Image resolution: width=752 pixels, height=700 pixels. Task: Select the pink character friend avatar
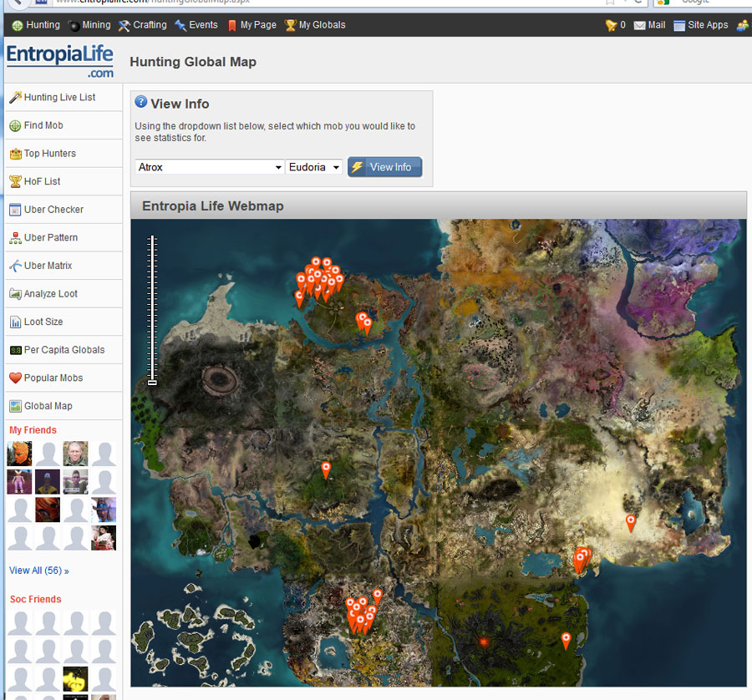click(20, 482)
